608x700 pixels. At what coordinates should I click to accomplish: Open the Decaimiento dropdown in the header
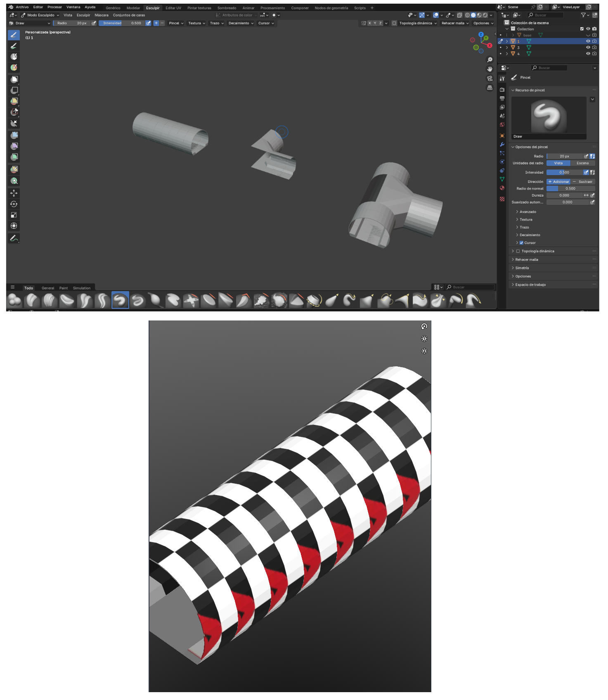(x=241, y=23)
